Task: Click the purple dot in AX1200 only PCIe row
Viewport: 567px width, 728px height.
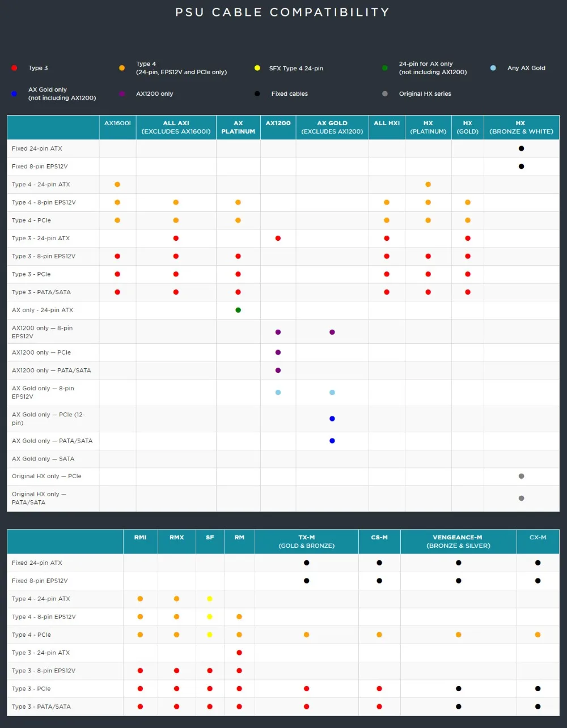Action: (x=278, y=352)
